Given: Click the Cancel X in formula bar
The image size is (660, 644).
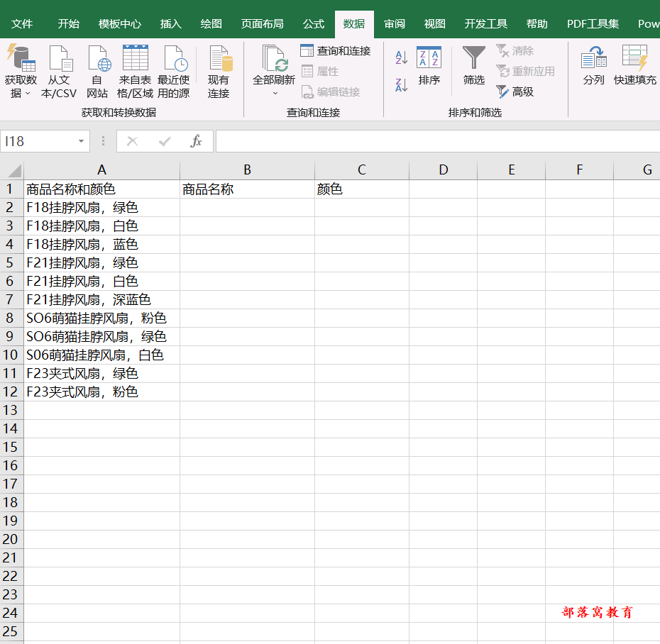Looking at the screenshot, I should pos(133,141).
